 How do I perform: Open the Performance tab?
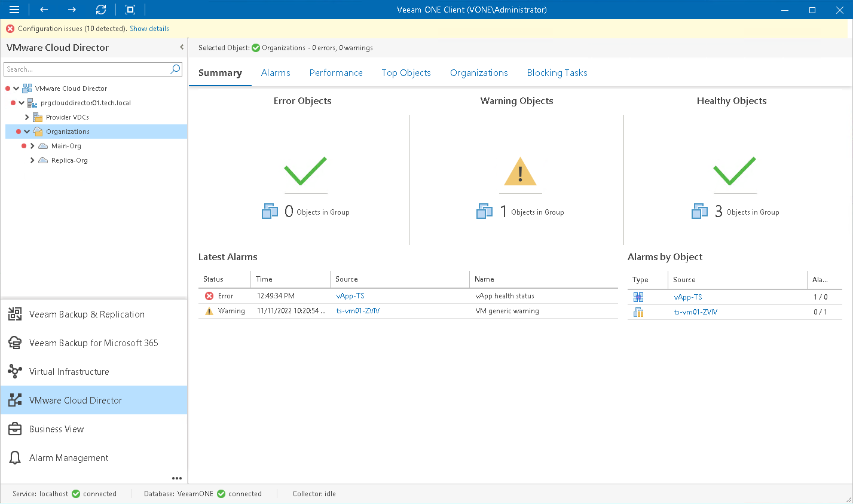pos(336,72)
